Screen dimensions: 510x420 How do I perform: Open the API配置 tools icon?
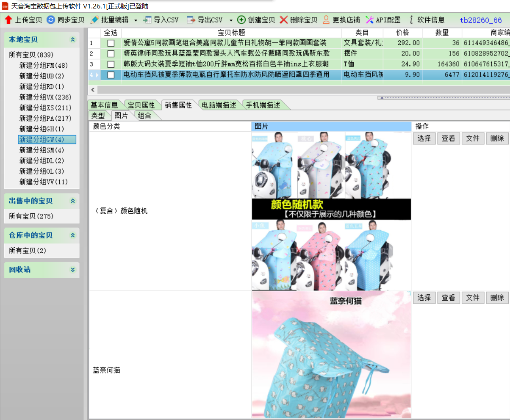click(x=369, y=20)
